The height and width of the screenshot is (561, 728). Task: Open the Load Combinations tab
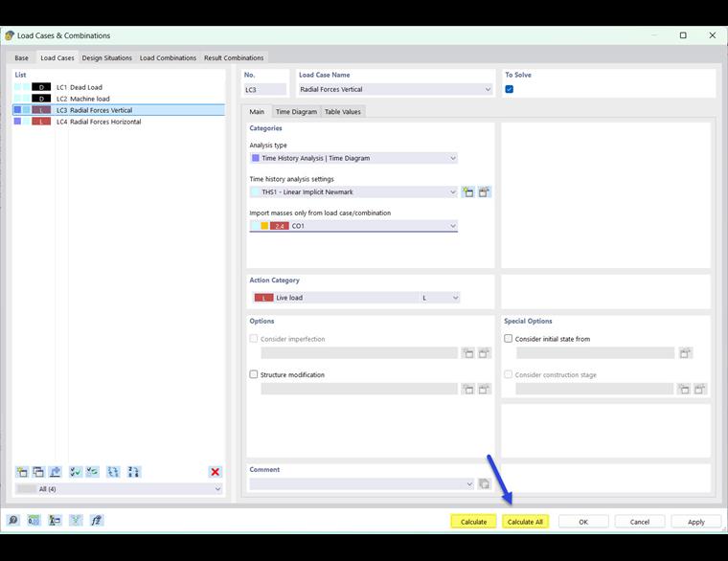pos(168,58)
